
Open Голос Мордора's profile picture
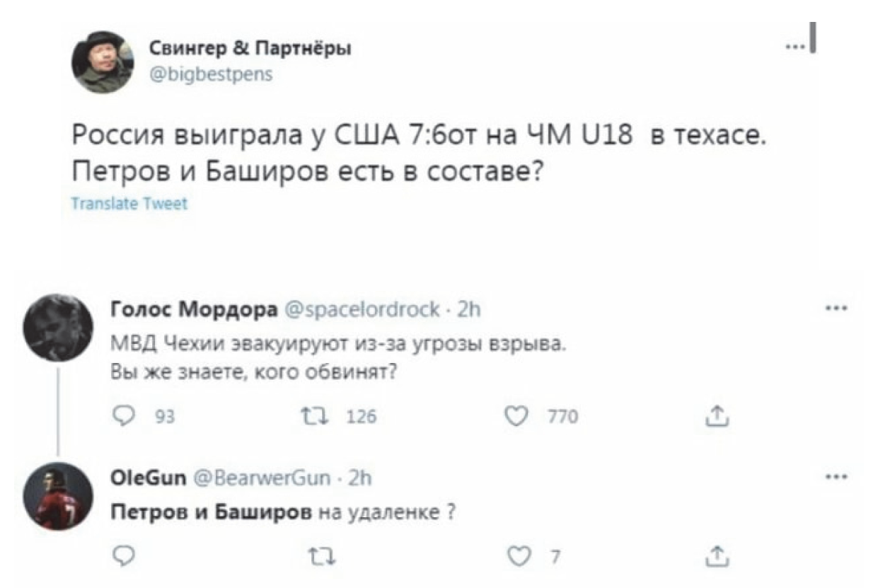click(x=57, y=328)
